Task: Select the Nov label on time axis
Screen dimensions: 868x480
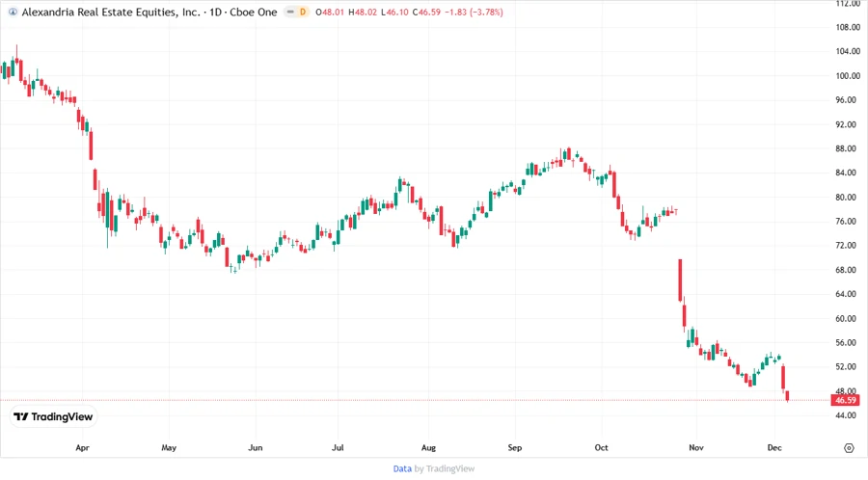Action: point(696,447)
